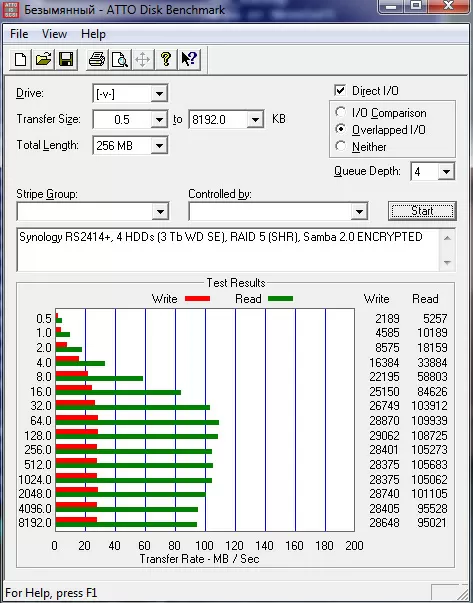Screen dimensions: 473x603
Task: Click the Start button
Action: (x=422, y=211)
